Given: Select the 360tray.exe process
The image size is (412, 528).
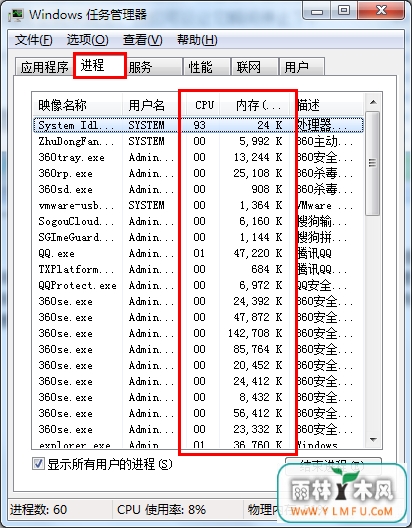Looking at the screenshot, I should click(x=199, y=158).
